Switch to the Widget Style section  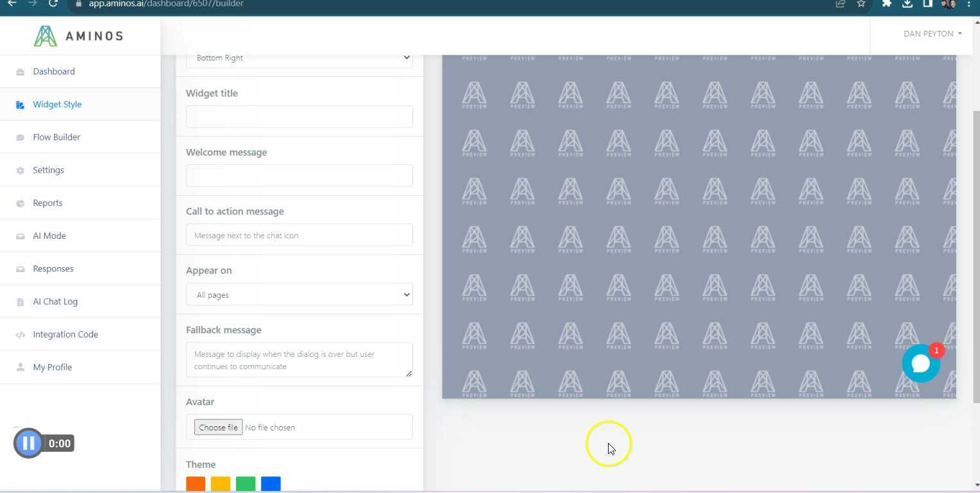point(57,104)
